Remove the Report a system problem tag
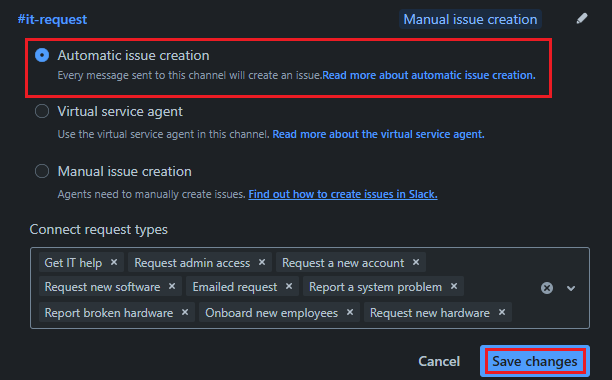This screenshot has width=612, height=380. (454, 286)
